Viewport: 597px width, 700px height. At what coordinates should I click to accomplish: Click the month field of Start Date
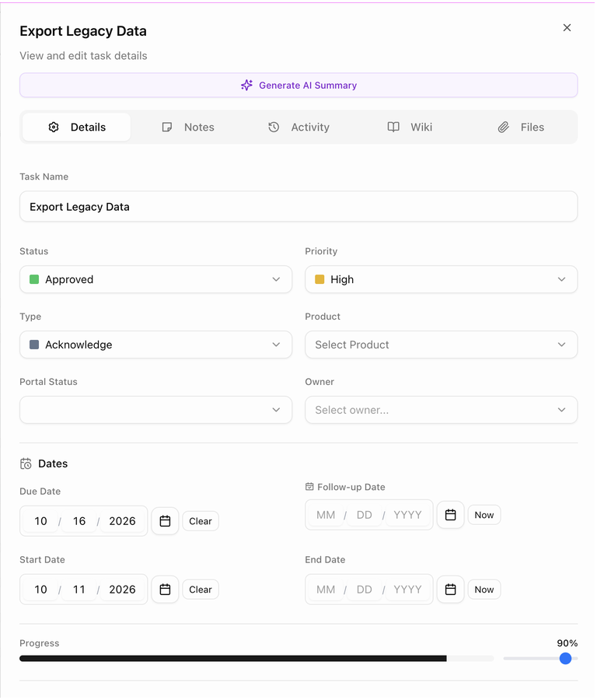(x=40, y=590)
